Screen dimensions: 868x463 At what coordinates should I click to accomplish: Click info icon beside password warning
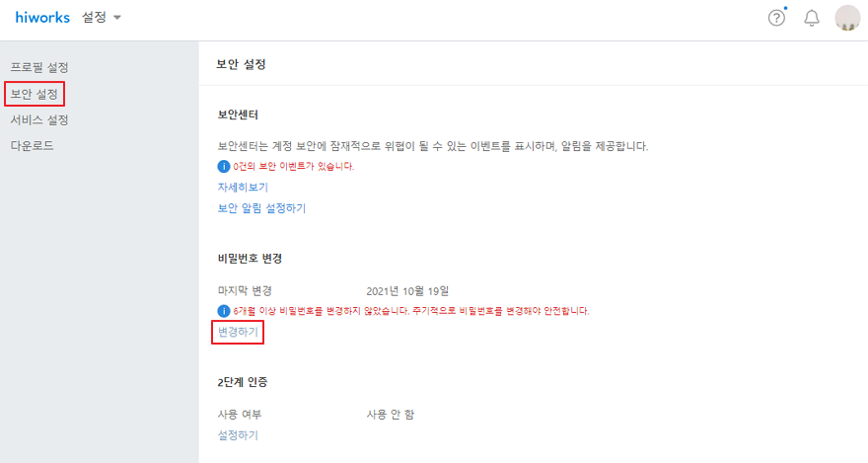224,311
